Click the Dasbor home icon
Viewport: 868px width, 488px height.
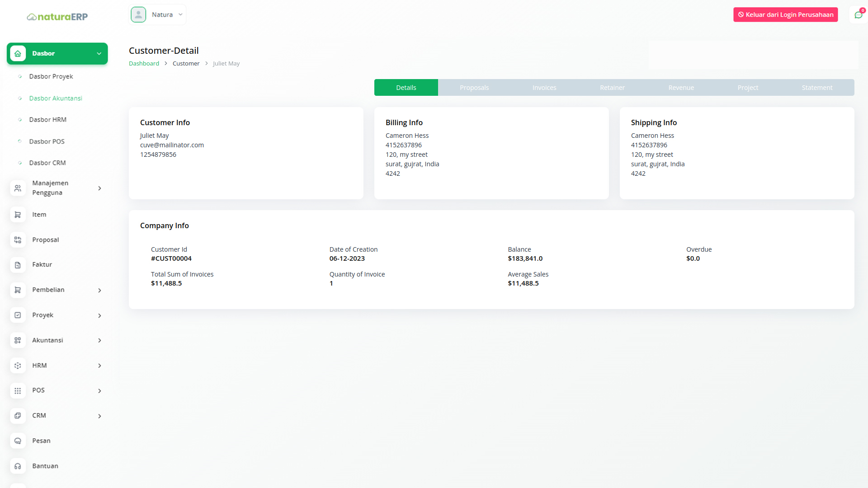(x=18, y=53)
